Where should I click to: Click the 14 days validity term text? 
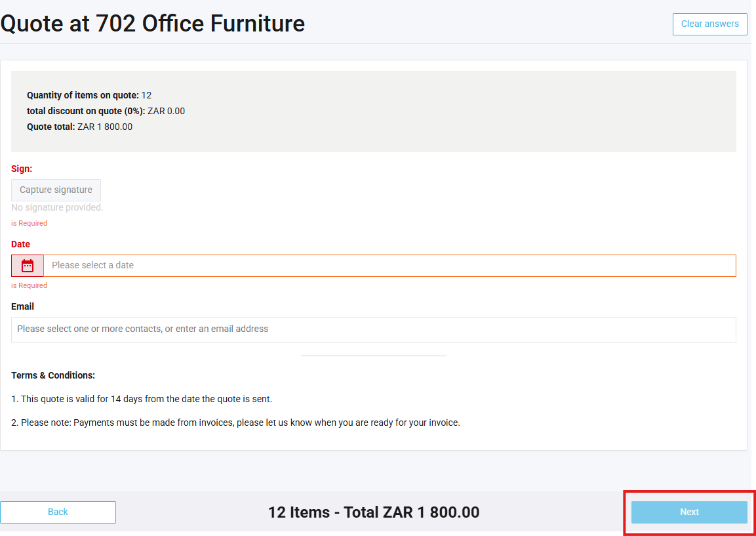click(142, 399)
